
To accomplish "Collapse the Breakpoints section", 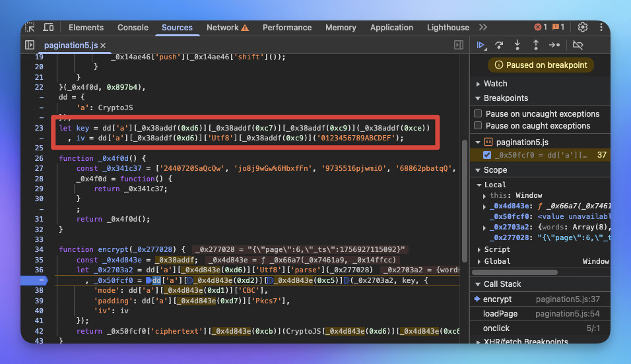I will pos(478,98).
